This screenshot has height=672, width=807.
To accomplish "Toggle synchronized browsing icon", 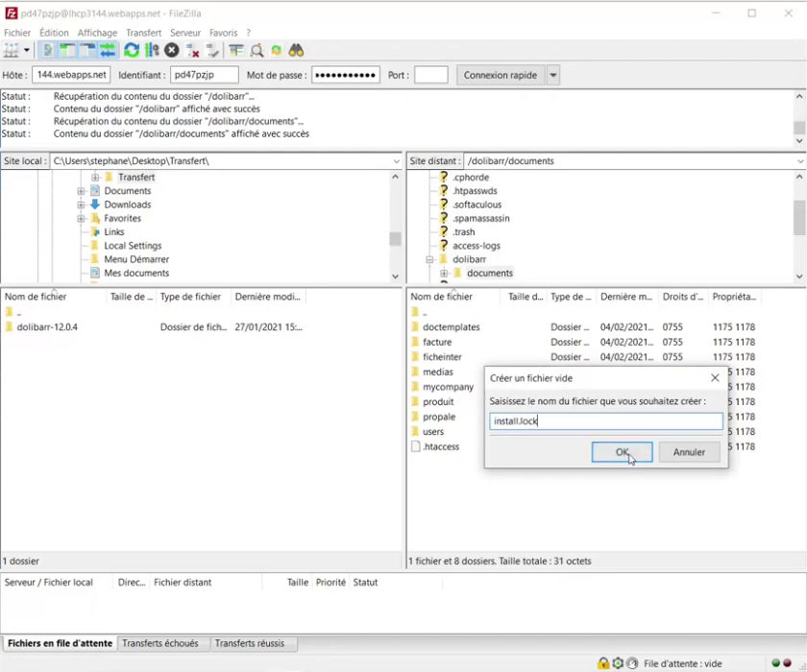I will [277, 51].
